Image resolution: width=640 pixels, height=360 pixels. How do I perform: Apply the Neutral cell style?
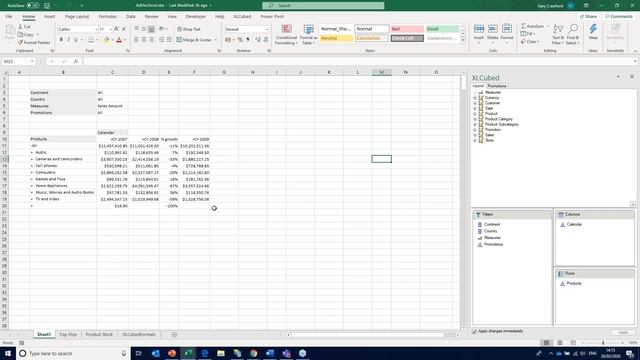[336, 38]
